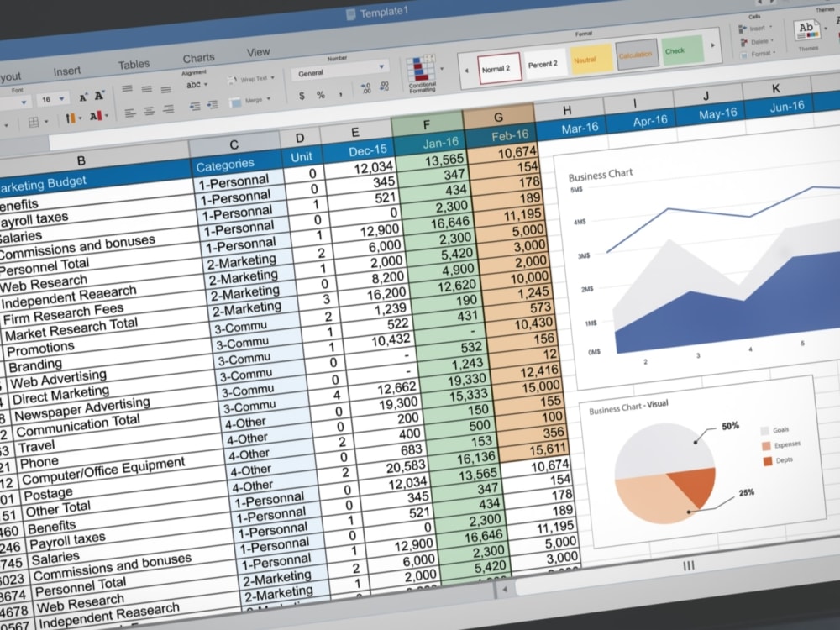The height and width of the screenshot is (630, 840).
Task: Increase decimal places
Action: [366, 88]
